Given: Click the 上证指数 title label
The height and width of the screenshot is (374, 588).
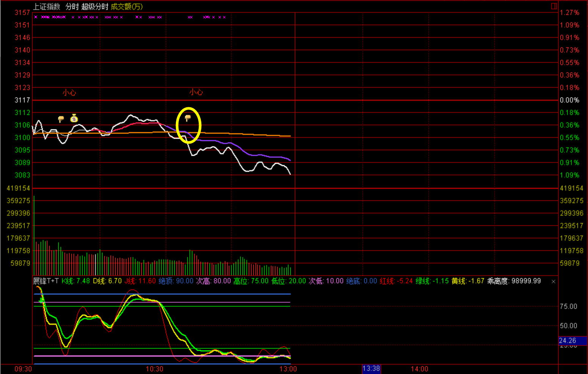Looking at the screenshot, I should pyautogui.click(x=47, y=6).
